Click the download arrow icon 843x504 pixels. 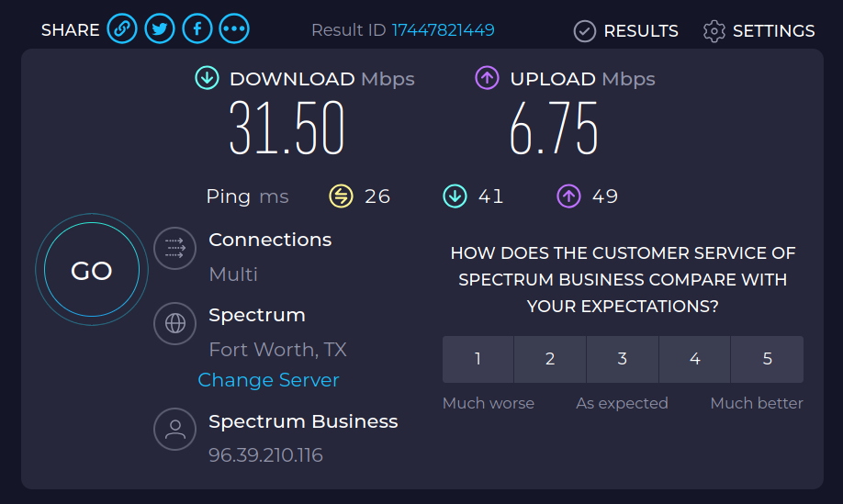coord(208,79)
